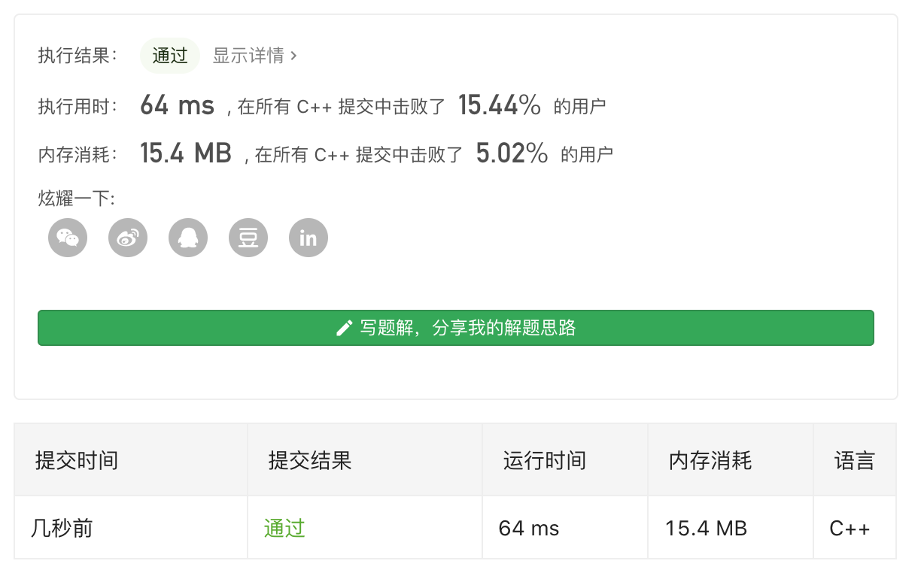Click the 运行时间 column header
The height and width of the screenshot is (576, 924).
(545, 460)
